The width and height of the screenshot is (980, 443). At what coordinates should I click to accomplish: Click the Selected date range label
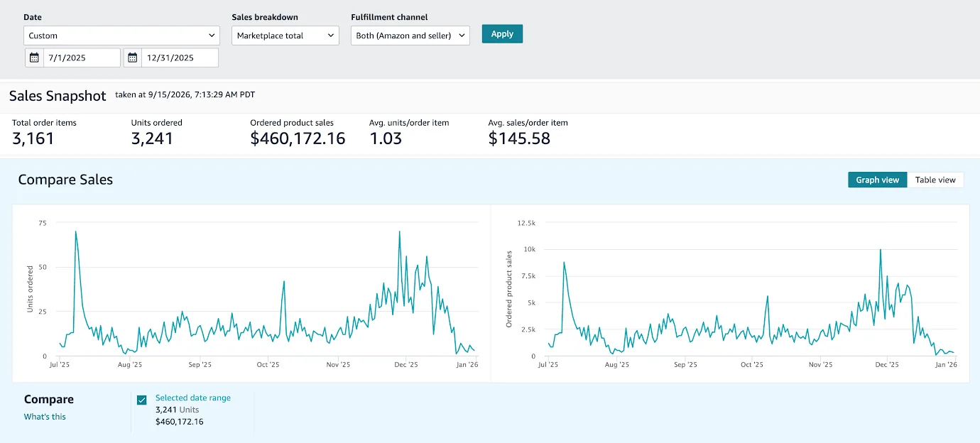(x=193, y=398)
